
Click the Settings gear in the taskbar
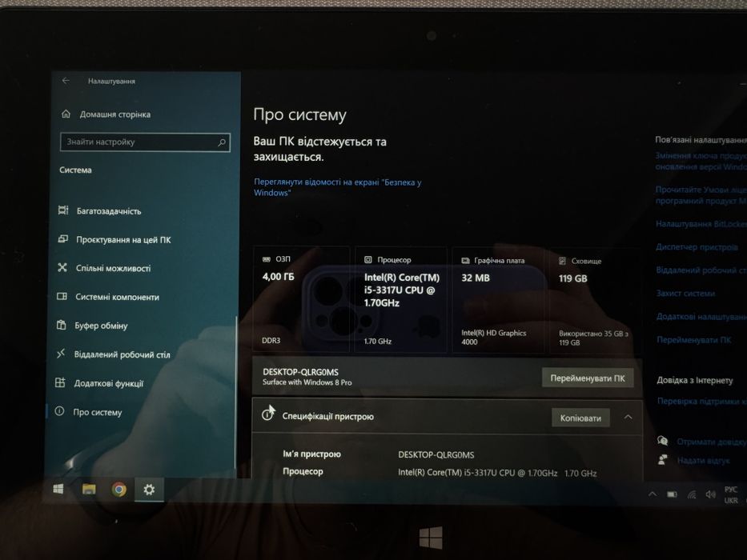coord(149,489)
